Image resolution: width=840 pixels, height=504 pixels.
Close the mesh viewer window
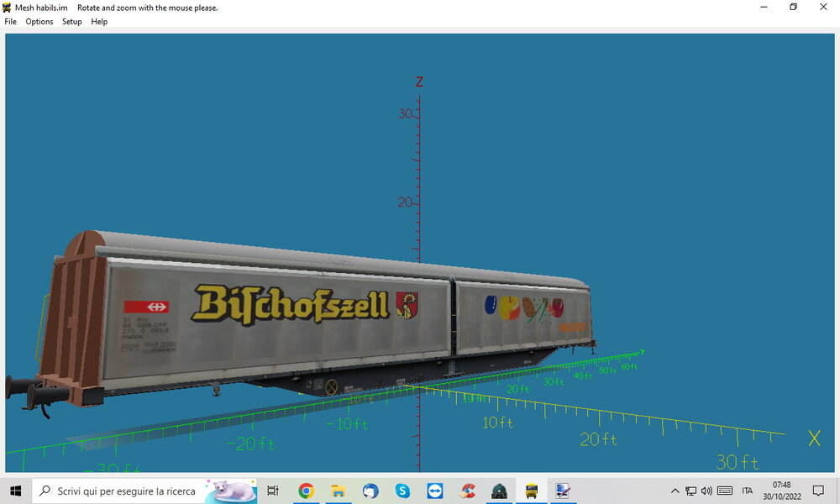tap(823, 7)
